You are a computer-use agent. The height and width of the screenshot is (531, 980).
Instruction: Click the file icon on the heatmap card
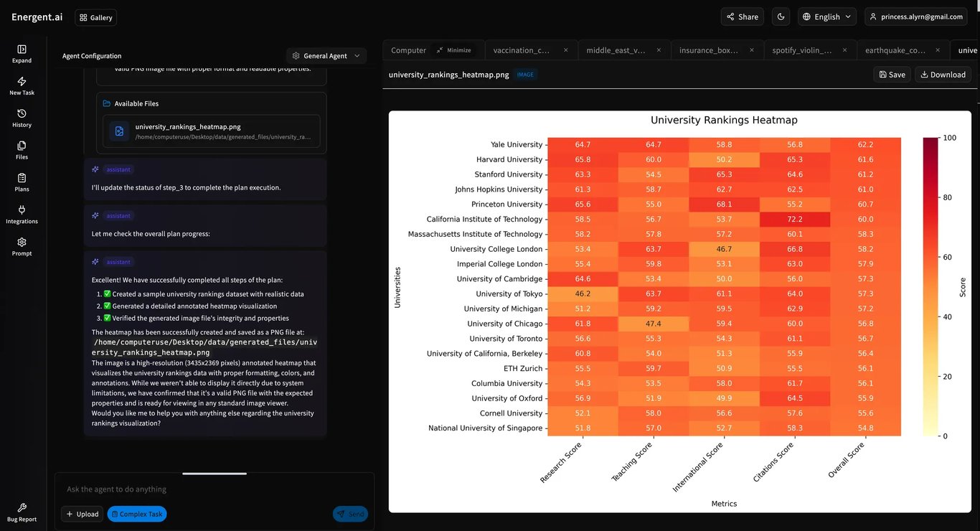tap(119, 131)
